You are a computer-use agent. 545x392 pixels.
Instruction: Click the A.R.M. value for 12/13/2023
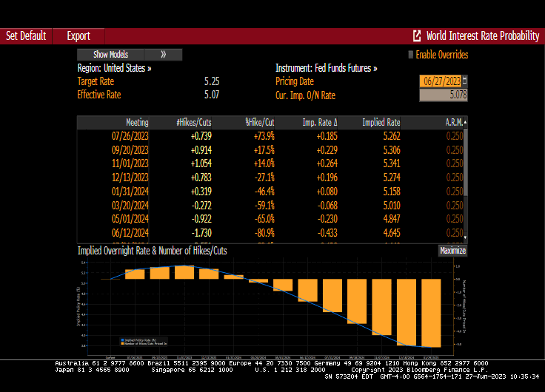pyautogui.click(x=454, y=178)
